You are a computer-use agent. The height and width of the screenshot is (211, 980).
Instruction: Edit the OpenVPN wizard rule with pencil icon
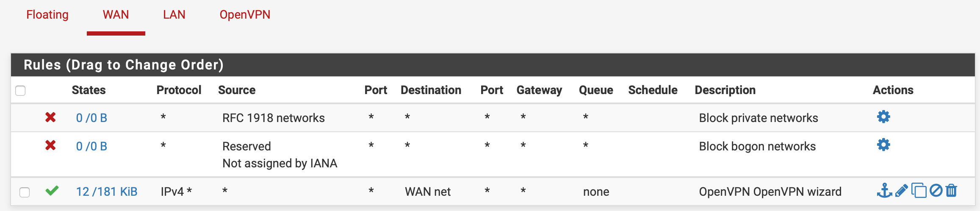point(902,191)
